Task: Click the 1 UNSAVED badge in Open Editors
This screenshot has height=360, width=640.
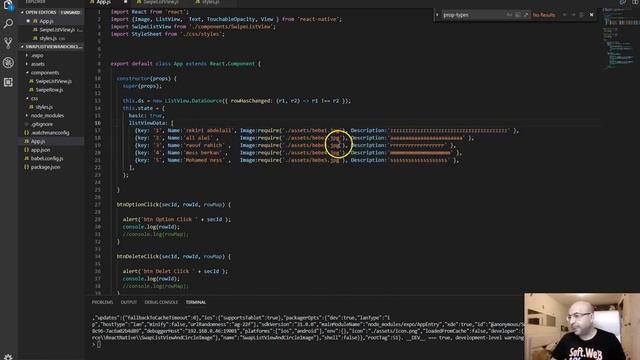Action: coord(71,12)
